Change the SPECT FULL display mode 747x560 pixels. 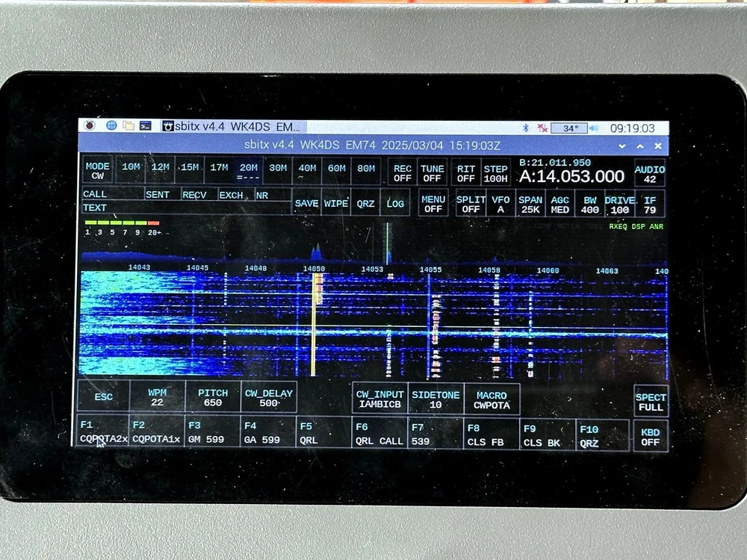point(651,402)
